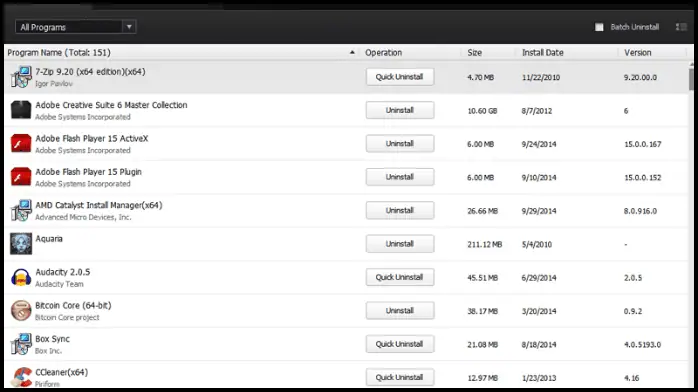Select the '7-Zip 9.20 (x64 edition)(x64)' name
Screen dimensions: 698x392
90,72
